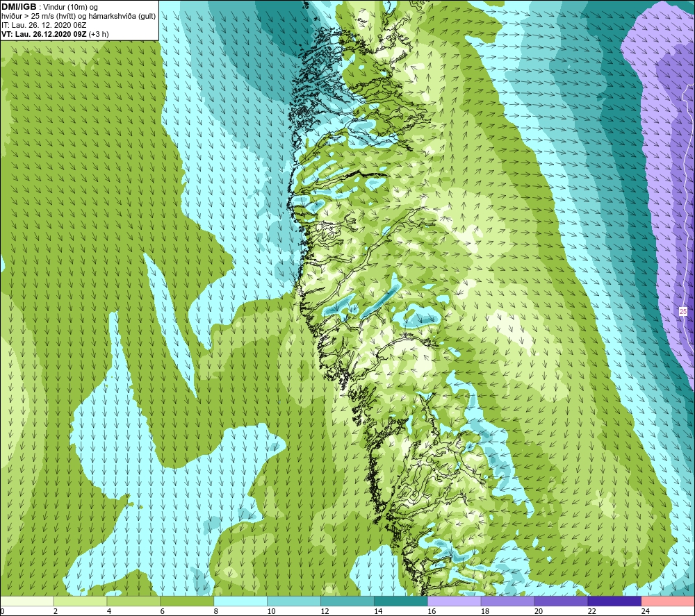
Task: Click the legend scale number "2"
Action: click(56, 611)
